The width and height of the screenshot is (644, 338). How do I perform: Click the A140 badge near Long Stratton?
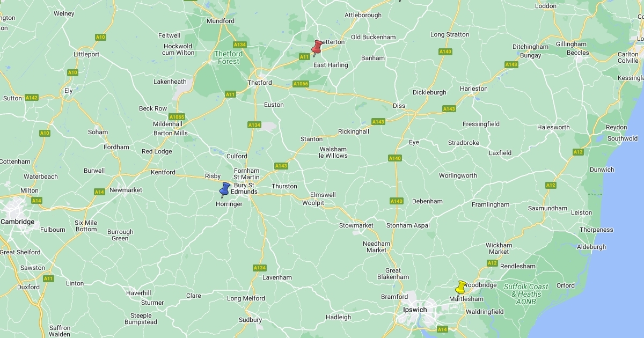pyautogui.click(x=445, y=52)
